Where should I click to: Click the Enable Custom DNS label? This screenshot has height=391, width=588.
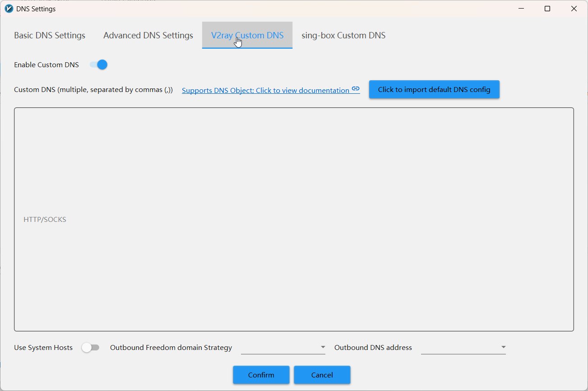click(x=46, y=65)
